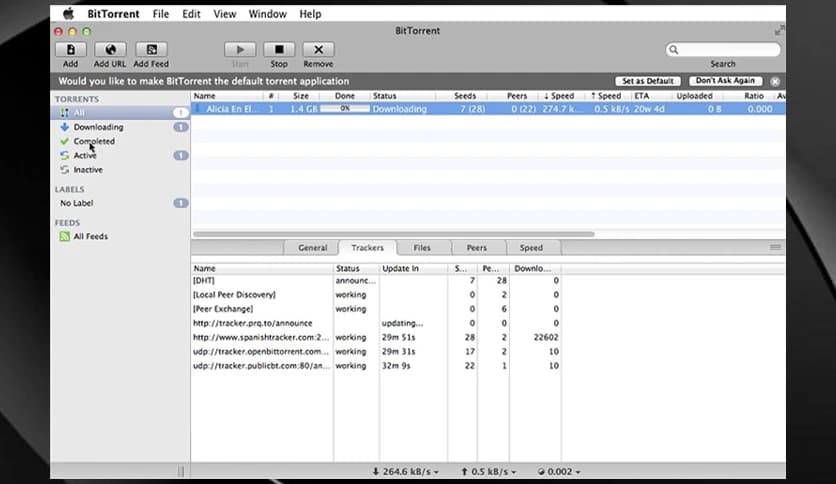Click the search magnifier icon
The image size is (836, 484).
click(674, 50)
